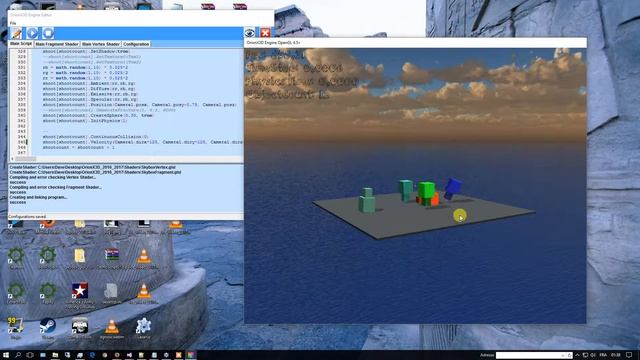Click the yellow 99 desktop shortcut icon

click(15, 326)
